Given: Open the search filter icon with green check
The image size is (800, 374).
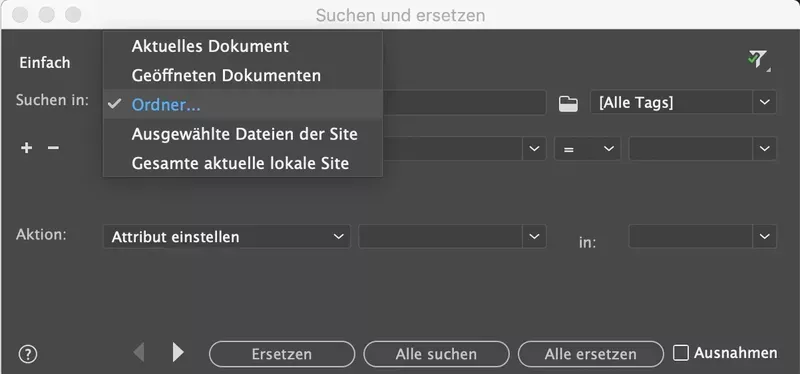Looking at the screenshot, I should [x=758, y=60].
